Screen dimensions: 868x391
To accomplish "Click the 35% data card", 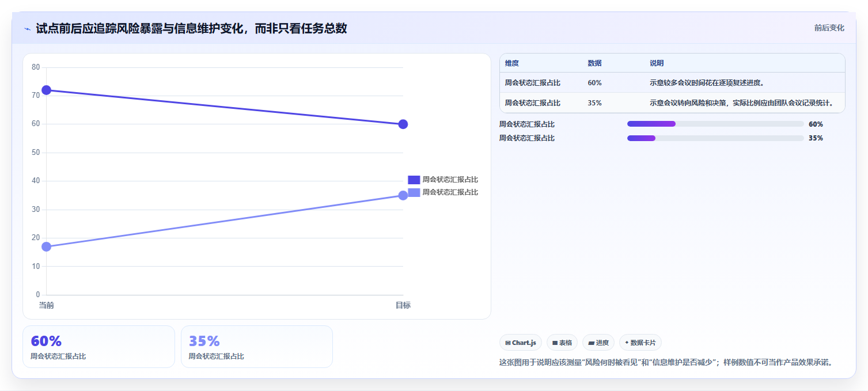I will click(x=257, y=347).
